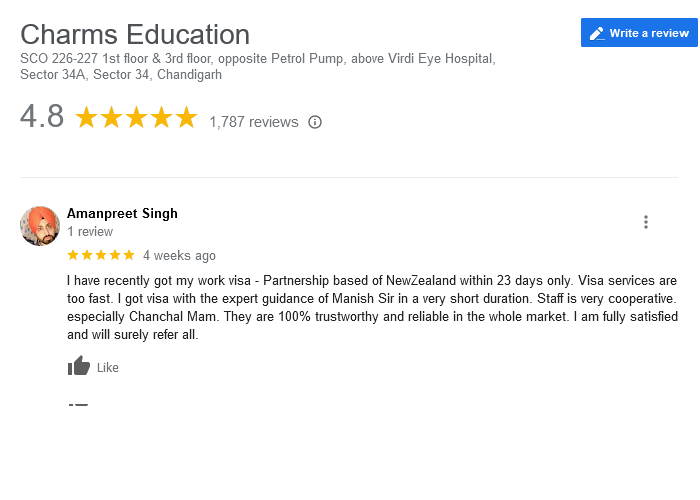Click the first small star of Amanpreet's rating
The image size is (700, 500).
[73, 255]
